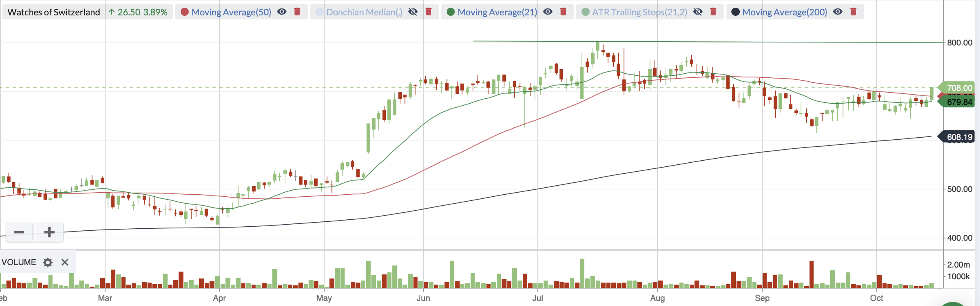
Task: Toggle visibility of Moving Average(21)
Action: click(548, 12)
